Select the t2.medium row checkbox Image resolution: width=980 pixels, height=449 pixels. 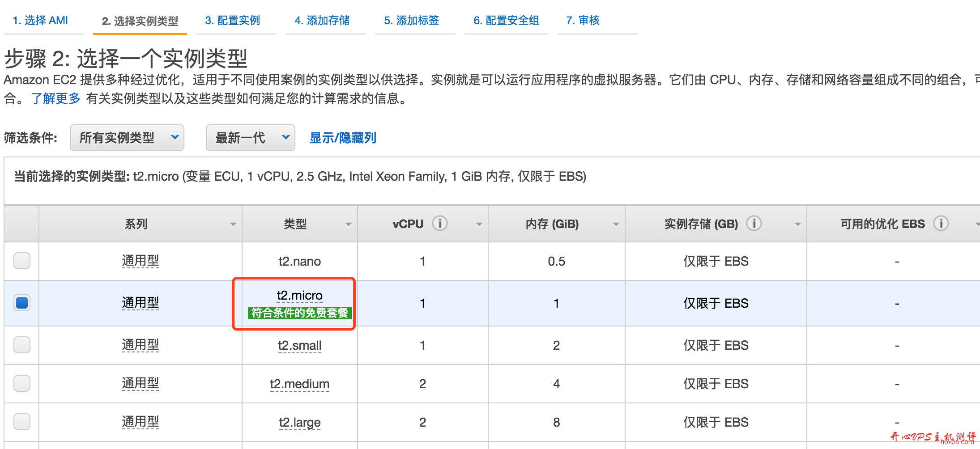coord(21,383)
